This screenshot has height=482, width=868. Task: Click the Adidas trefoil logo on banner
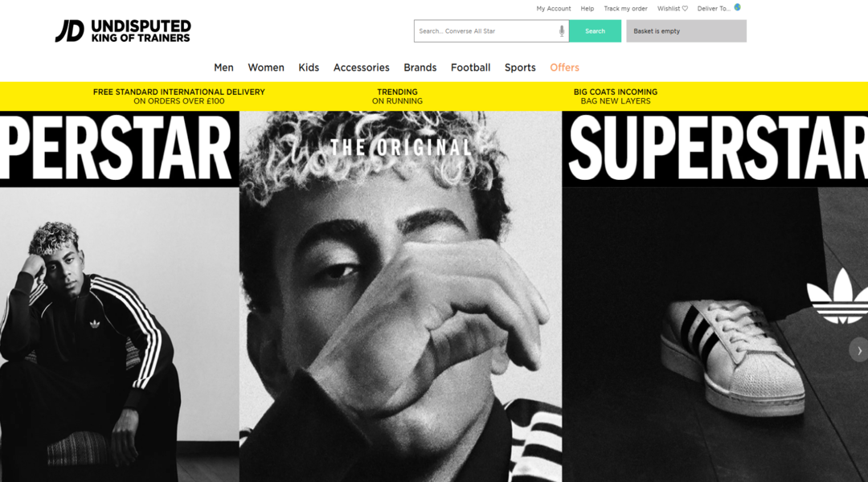pyautogui.click(x=837, y=296)
